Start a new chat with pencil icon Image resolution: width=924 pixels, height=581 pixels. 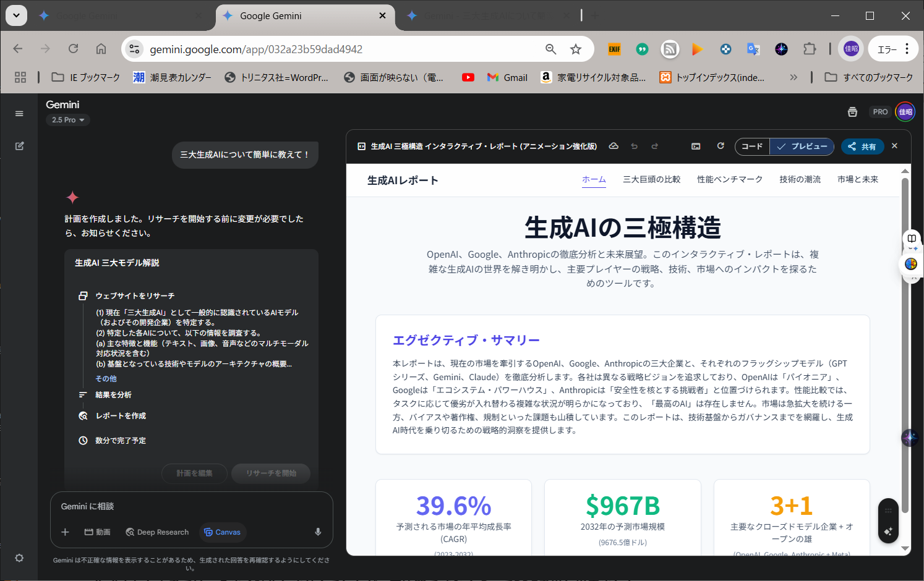19,146
